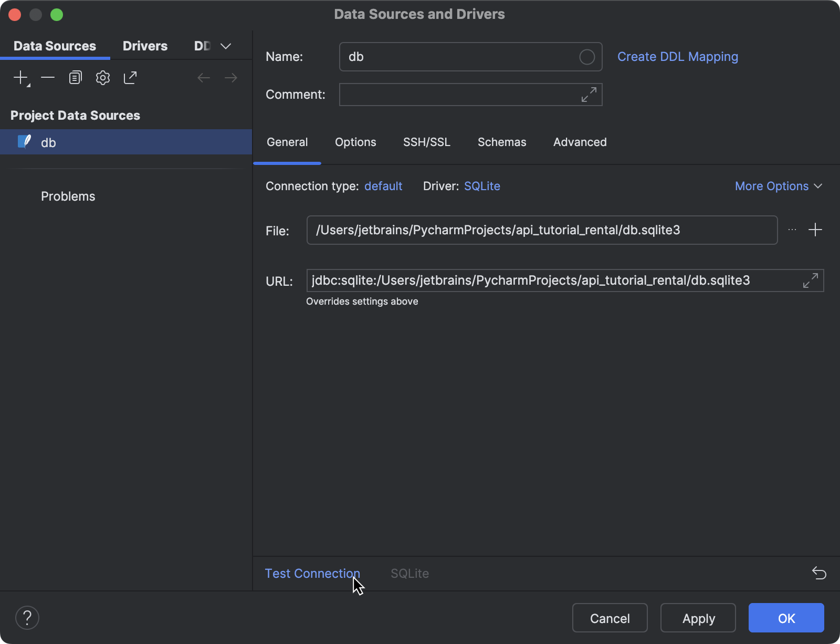Image resolution: width=840 pixels, height=644 pixels.
Task: Click the duplicate data source icon
Action: click(75, 78)
